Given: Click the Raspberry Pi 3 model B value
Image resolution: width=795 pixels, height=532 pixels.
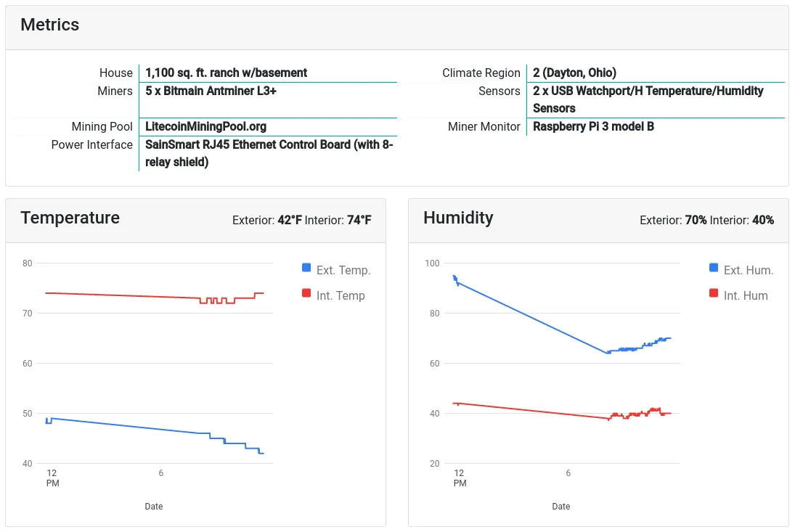Looking at the screenshot, I should (x=593, y=127).
